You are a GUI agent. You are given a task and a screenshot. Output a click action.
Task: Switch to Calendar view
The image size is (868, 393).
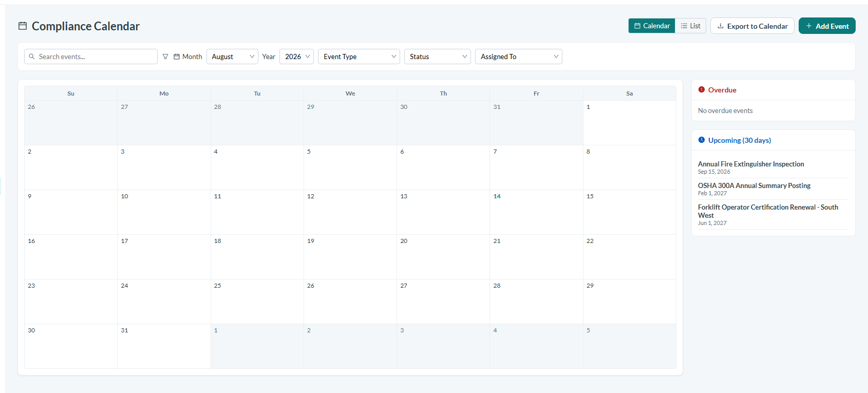[x=652, y=26]
